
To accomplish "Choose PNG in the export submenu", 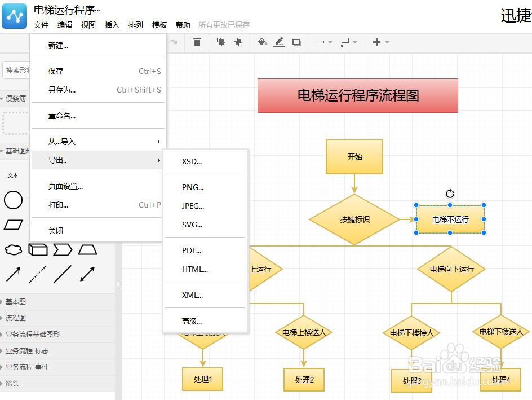I will tap(192, 187).
